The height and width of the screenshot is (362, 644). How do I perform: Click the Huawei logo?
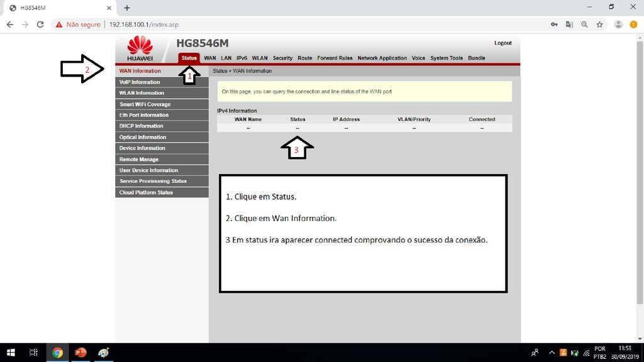coord(140,48)
